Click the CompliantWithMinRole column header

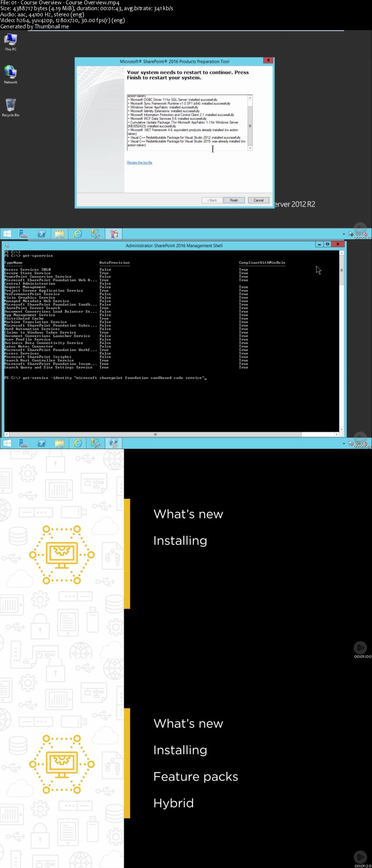tap(262, 263)
